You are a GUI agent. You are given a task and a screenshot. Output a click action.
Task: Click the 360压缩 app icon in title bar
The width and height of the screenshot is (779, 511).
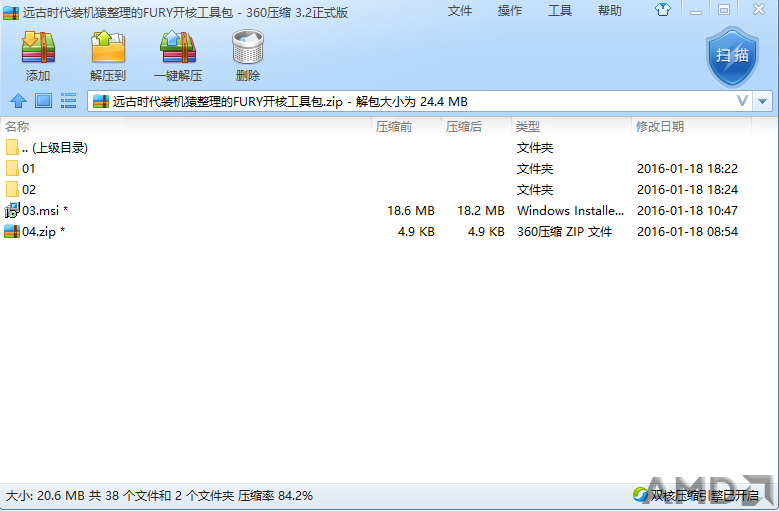(x=10, y=12)
